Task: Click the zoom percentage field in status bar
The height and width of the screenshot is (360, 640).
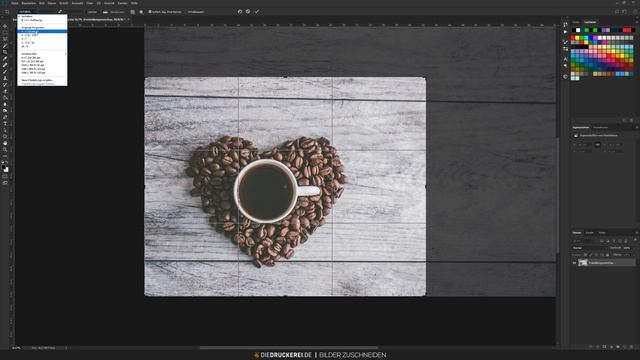Action: click(x=16, y=348)
